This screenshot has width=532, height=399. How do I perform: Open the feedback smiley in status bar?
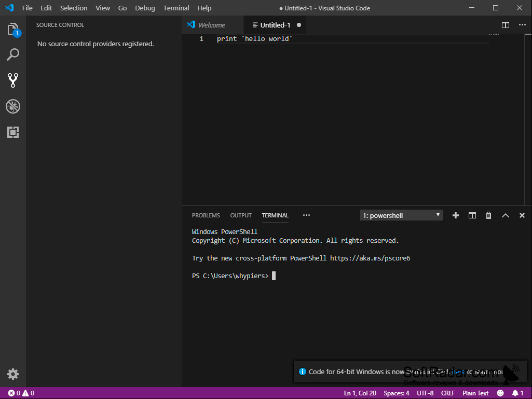(500, 393)
